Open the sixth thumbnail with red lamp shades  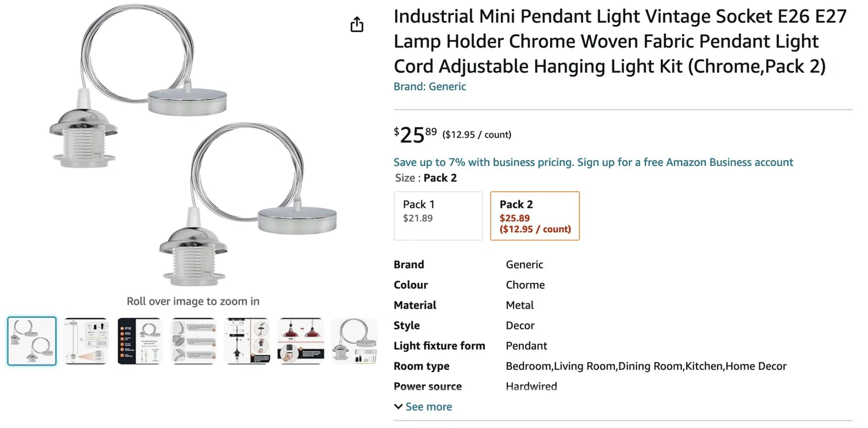click(x=301, y=341)
